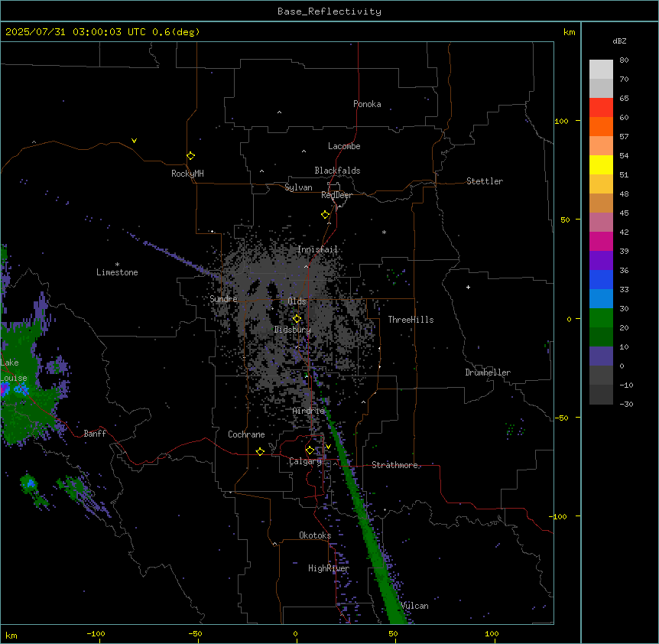Screen dimensions: 659x644
Task: Click the HighRiver map label
Action: coord(329,568)
